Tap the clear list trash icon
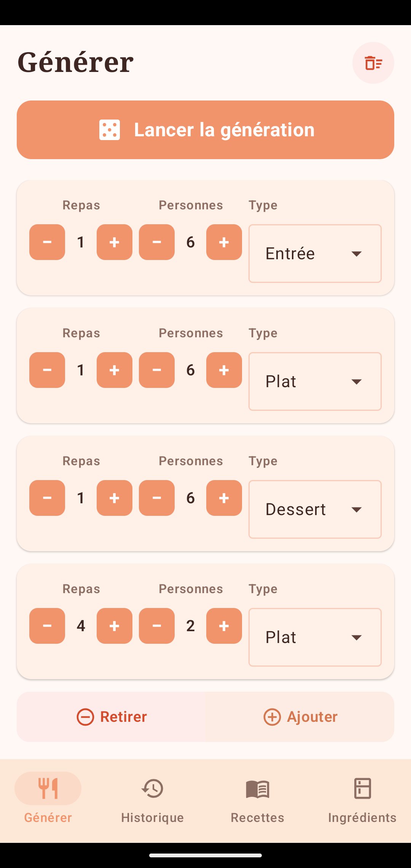This screenshot has height=868, width=411. pyautogui.click(x=373, y=63)
